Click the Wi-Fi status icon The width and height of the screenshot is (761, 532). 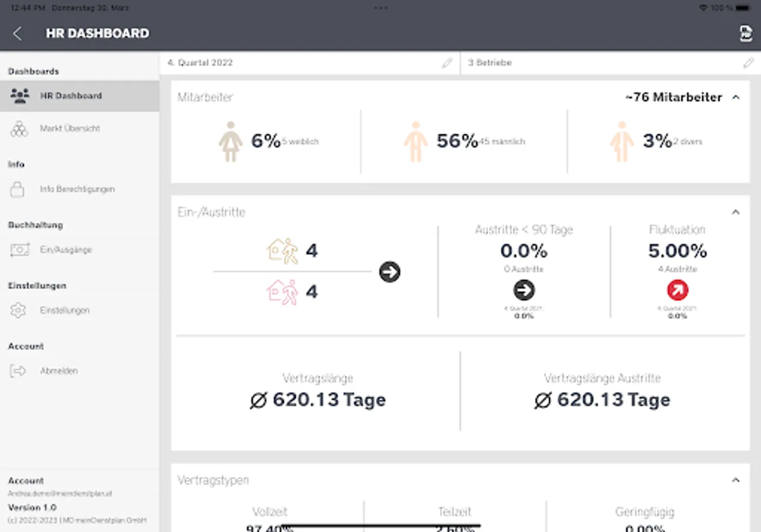pyautogui.click(x=703, y=8)
